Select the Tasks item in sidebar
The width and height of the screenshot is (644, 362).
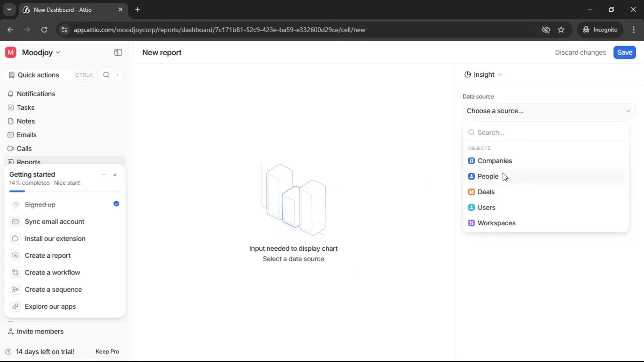(25, 107)
